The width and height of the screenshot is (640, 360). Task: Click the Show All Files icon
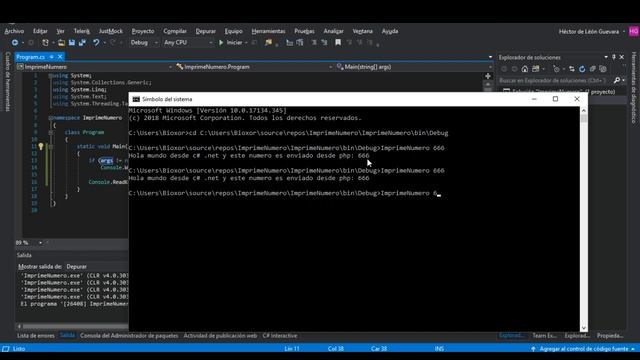point(603,69)
